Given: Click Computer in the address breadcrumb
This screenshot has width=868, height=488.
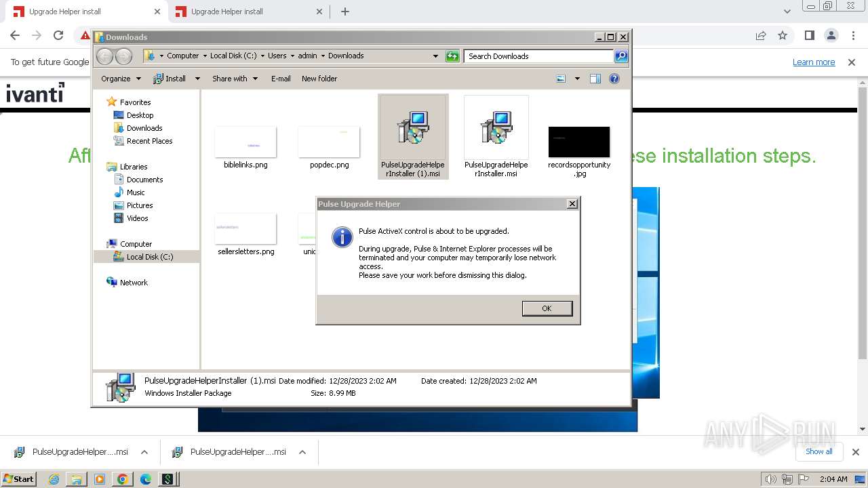Looking at the screenshot, I should pos(183,56).
